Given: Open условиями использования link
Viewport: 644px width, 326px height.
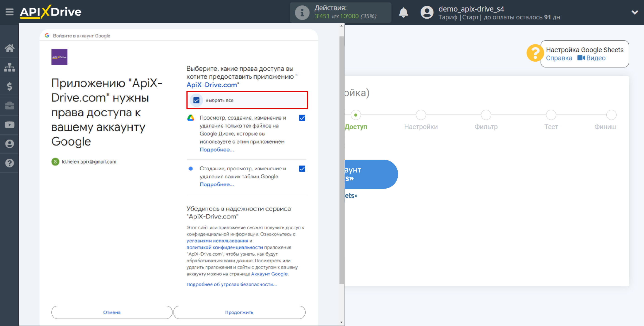Looking at the screenshot, I should pyautogui.click(x=217, y=241).
